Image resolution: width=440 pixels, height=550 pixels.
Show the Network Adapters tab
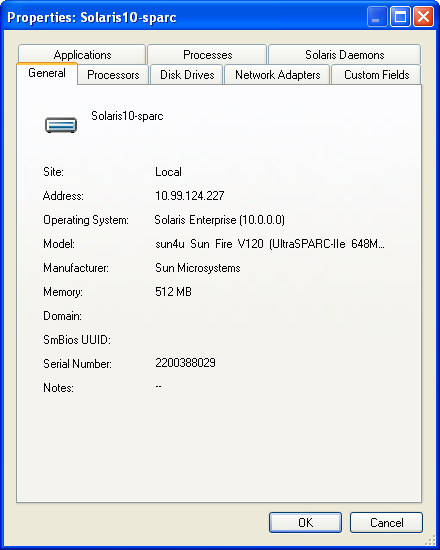(277, 74)
